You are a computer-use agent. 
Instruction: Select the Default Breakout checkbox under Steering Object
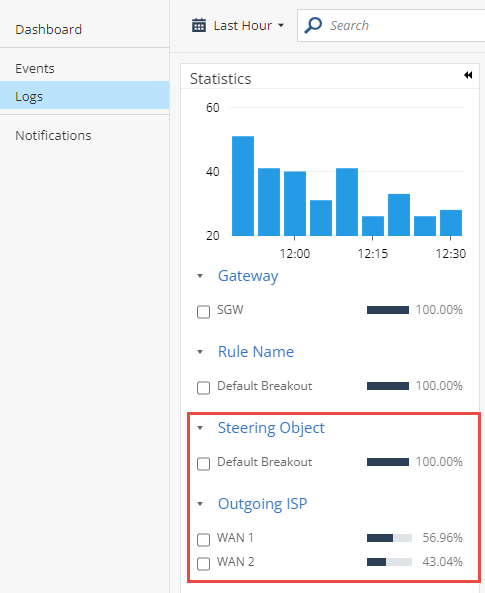pyautogui.click(x=204, y=464)
